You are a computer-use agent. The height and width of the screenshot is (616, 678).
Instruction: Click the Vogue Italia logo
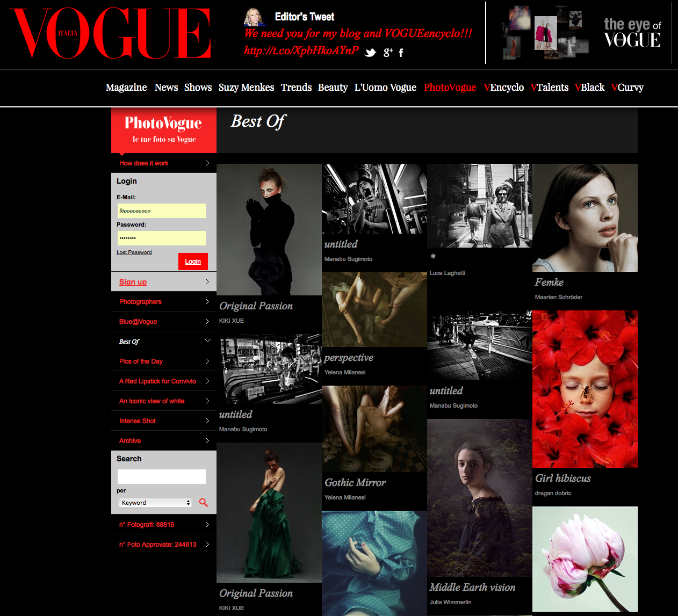coord(110,33)
